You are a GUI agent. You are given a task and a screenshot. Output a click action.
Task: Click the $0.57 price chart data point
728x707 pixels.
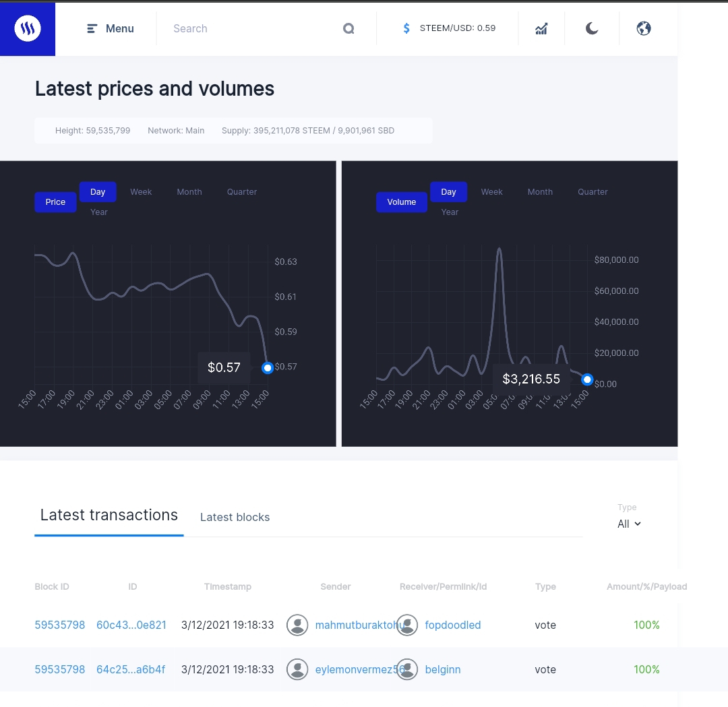point(268,368)
